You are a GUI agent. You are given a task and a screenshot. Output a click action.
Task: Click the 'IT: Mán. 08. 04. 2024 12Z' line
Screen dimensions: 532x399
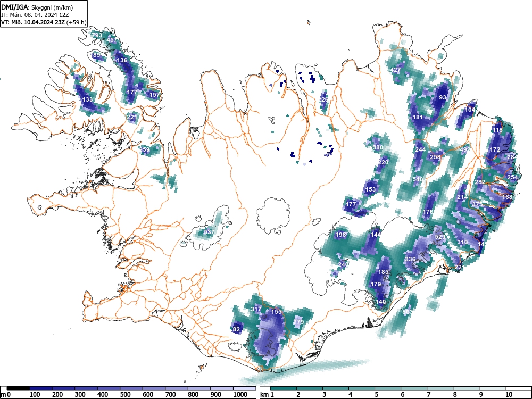pyautogui.click(x=35, y=15)
